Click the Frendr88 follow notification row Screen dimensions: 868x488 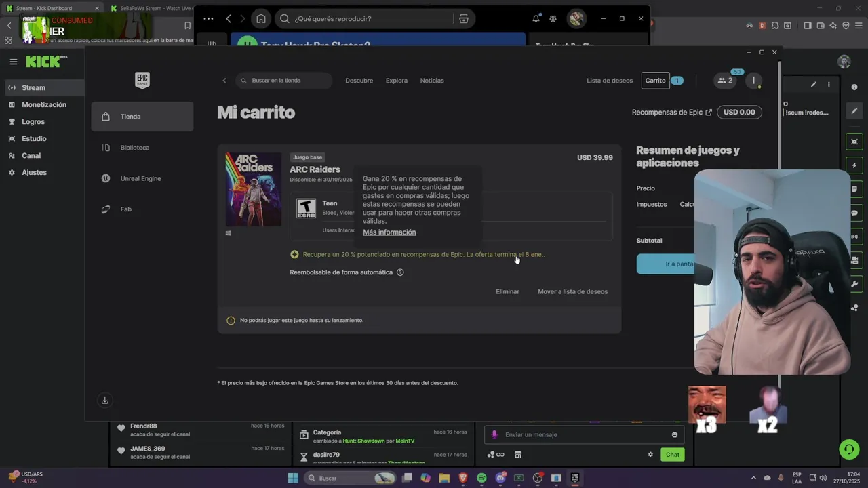[200, 430]
